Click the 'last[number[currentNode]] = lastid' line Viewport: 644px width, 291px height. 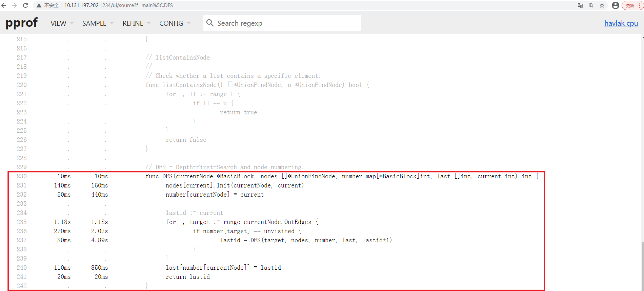(x=223, y=268)
